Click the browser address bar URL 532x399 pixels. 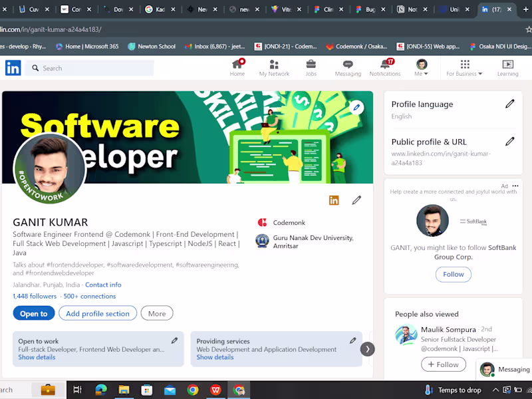point(51,29)
